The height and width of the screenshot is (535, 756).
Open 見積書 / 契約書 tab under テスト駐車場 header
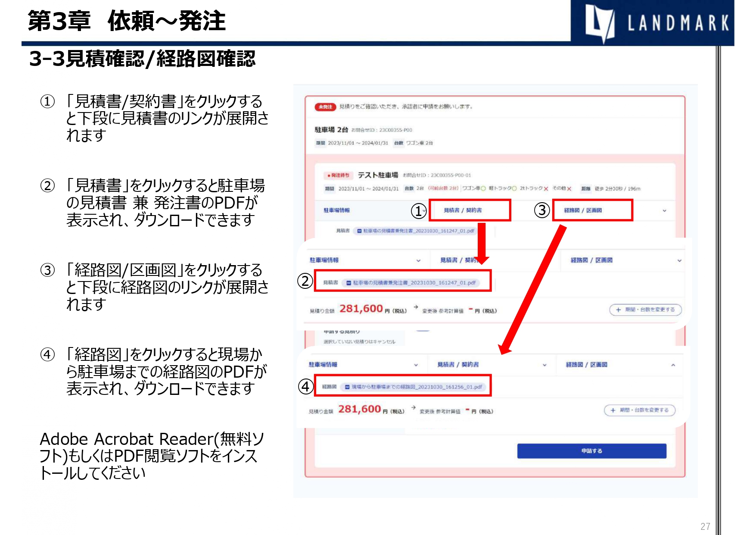[463, 210]
